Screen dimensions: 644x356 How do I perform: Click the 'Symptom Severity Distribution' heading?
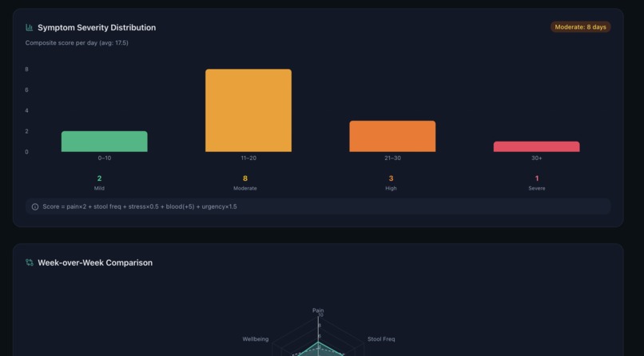pyautogui.click(x=97, y=27)
